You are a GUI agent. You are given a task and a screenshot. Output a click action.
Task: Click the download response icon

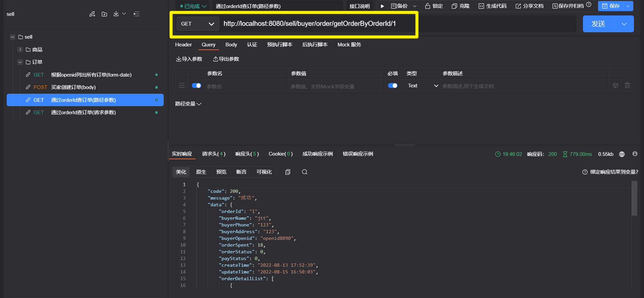635,154
